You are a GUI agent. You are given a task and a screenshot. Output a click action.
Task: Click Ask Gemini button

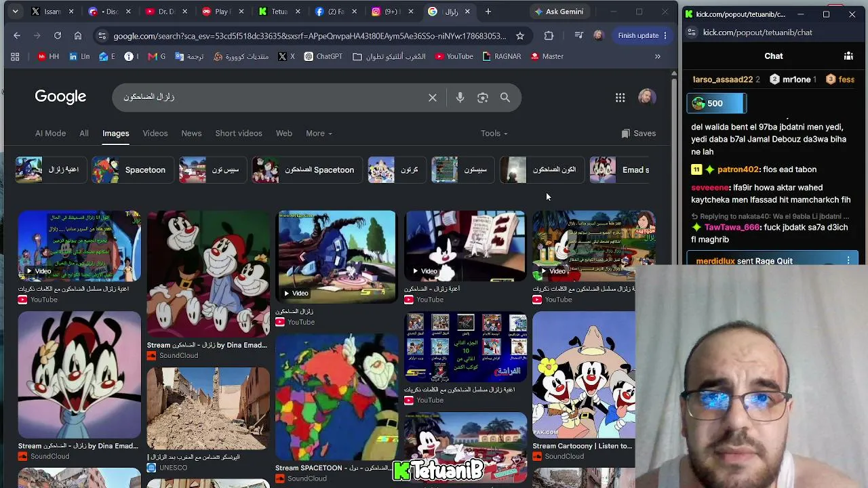(559, 12)
